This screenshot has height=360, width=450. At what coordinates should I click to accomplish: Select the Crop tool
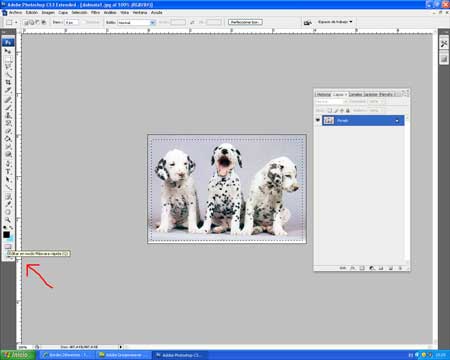pos(8,82)
